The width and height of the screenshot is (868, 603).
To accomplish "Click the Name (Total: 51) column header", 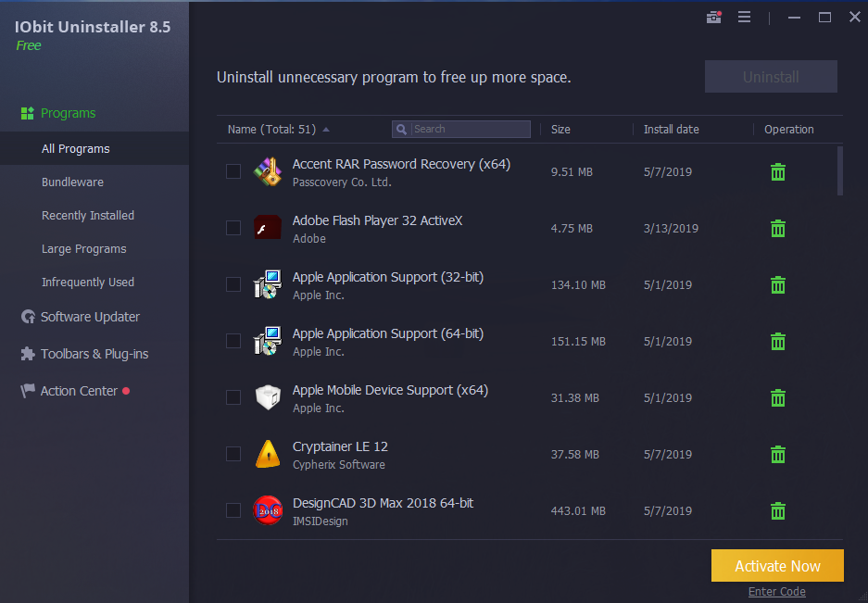I will pos(271,130).
